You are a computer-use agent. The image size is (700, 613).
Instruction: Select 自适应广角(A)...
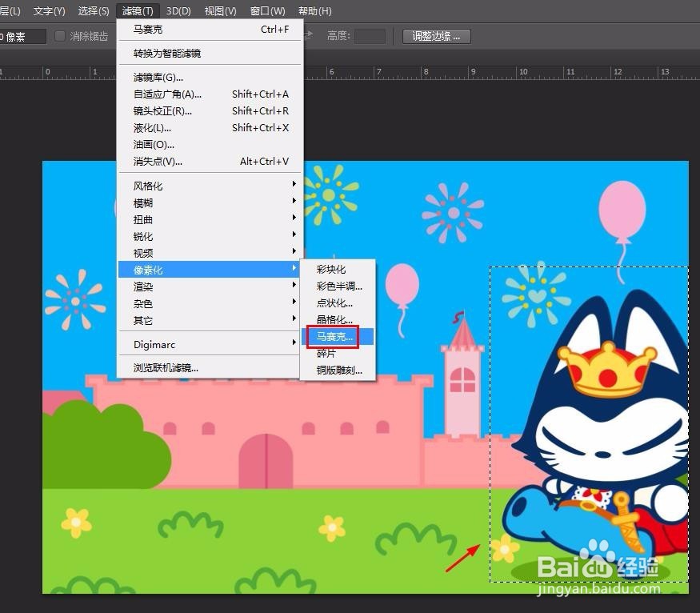point(210,94)
